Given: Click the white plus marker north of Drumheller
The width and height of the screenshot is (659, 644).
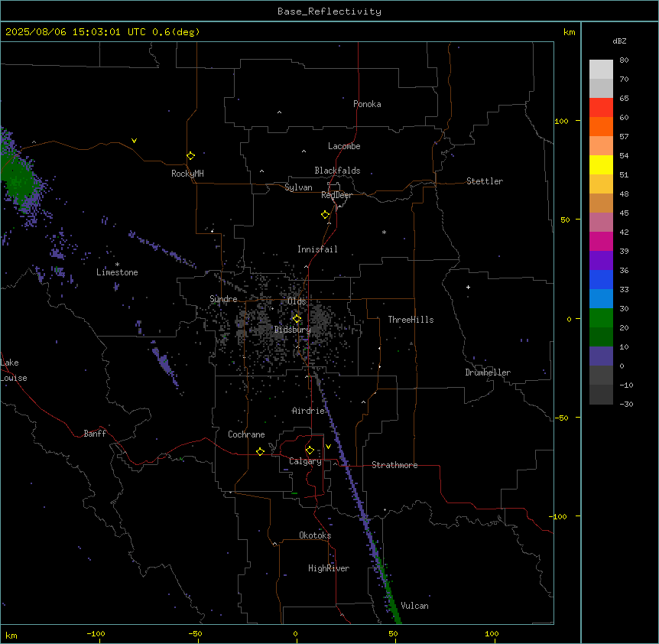Looking at the screenshot, I should click(x=468, y=287).
